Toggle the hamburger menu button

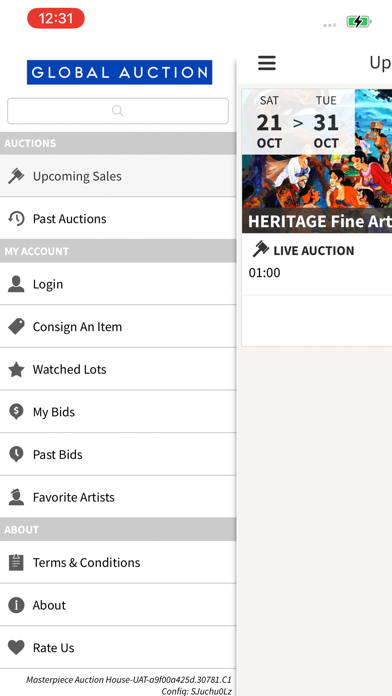click(267, 63)
